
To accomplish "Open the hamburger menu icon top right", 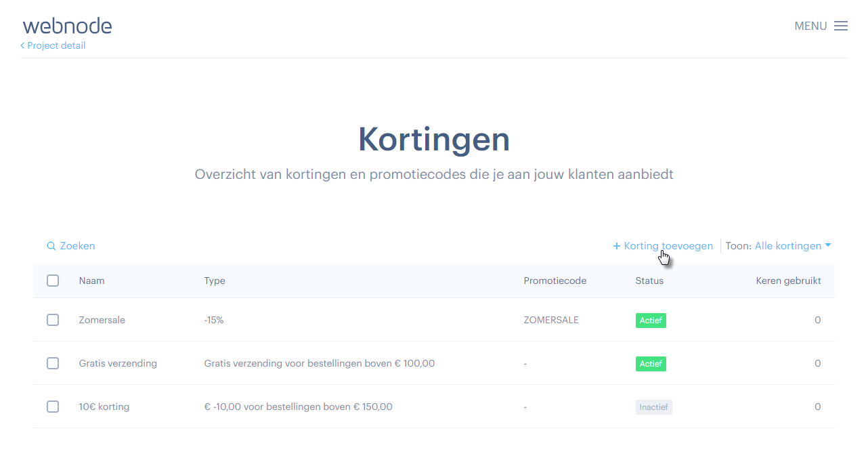I will click(x=841, y=25).
